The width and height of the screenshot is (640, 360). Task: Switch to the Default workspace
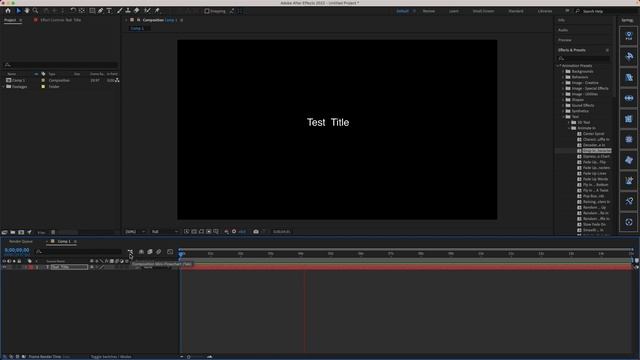pyautogui.click(x=402, y=11)
